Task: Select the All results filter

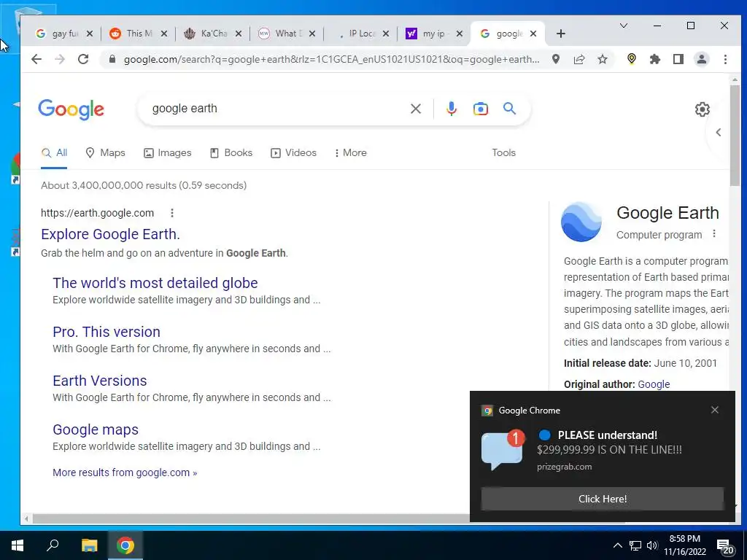Action: tap(54, 153)
